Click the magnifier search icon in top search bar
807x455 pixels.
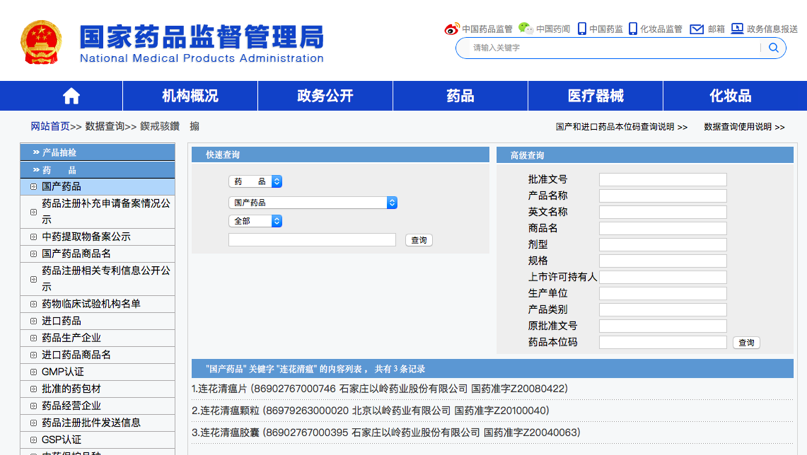click(773, 48)
